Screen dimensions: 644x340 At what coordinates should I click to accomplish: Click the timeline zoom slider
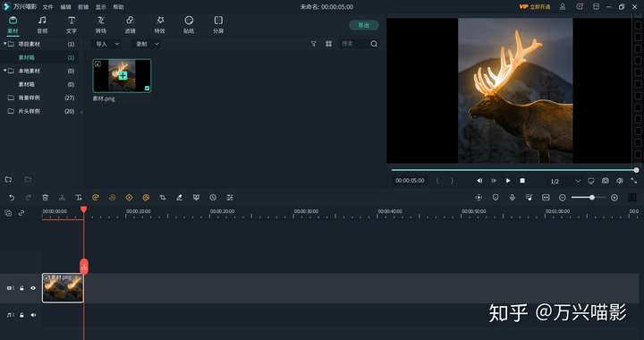[589, 198]
